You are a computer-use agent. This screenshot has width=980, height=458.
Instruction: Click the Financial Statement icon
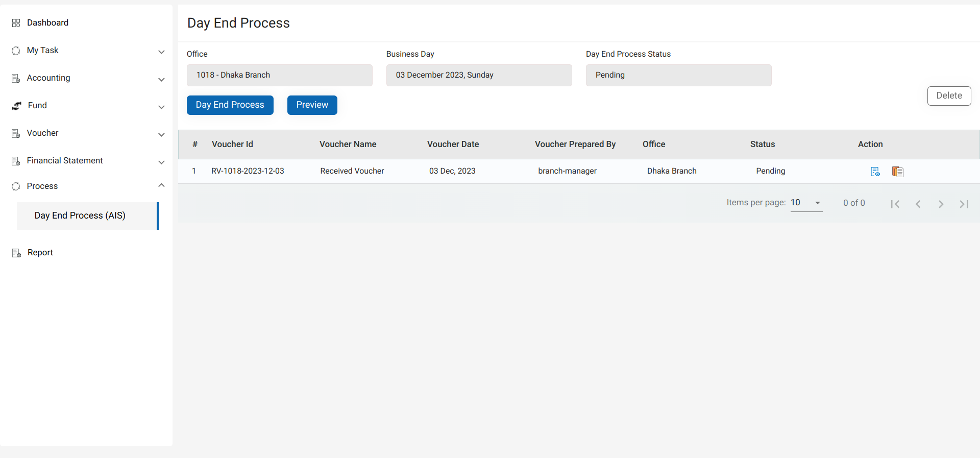pyautogui.click(x=16, y=161)
